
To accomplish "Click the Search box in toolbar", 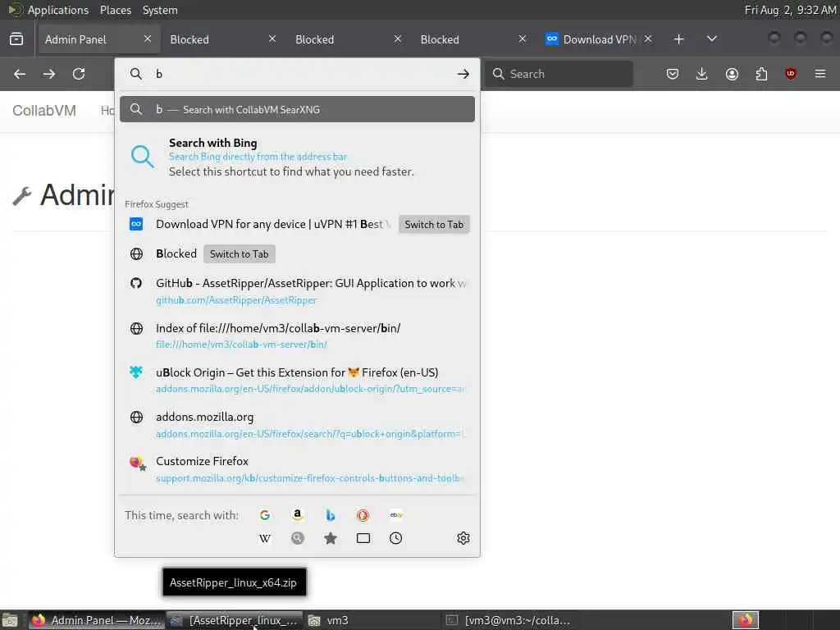I will pos(559,74).
